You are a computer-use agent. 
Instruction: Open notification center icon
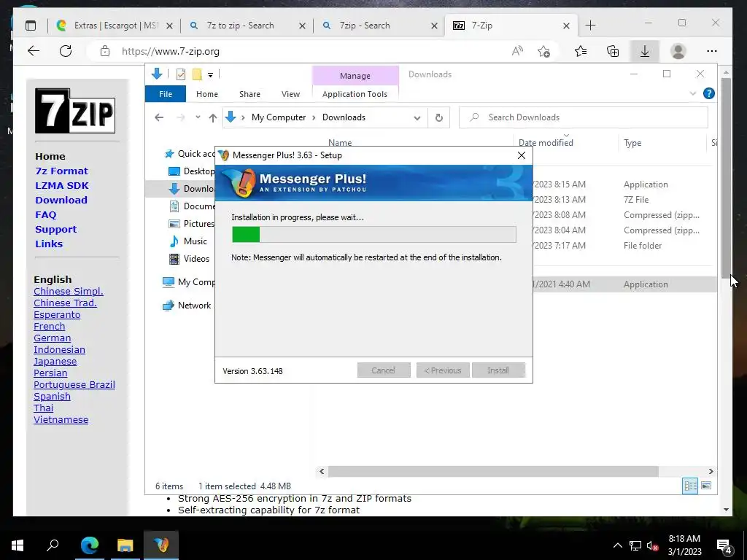724,546
